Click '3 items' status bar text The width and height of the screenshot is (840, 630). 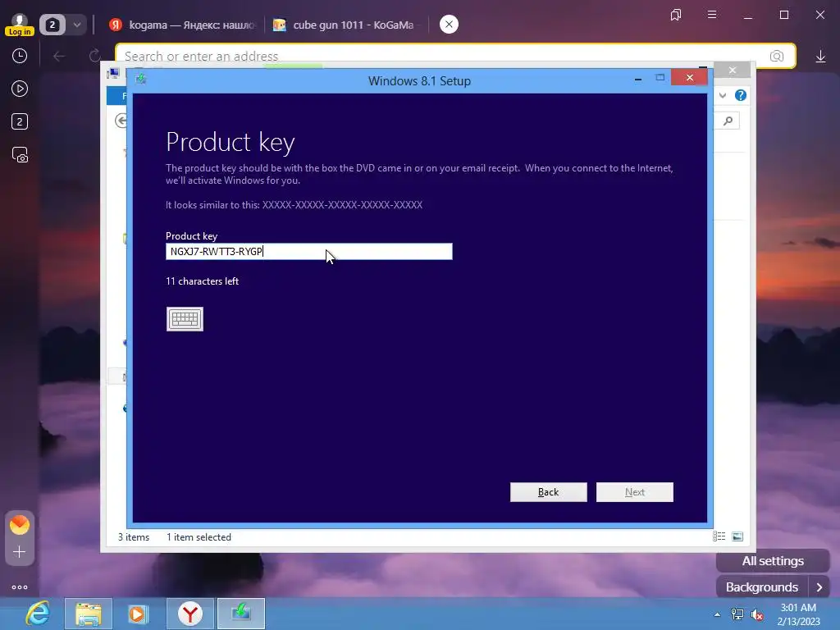134,536
